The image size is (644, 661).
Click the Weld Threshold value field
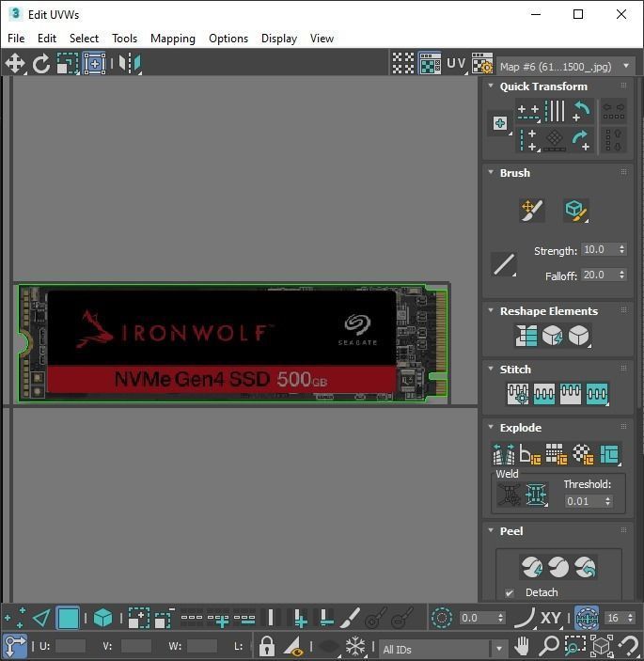point(583,501)
